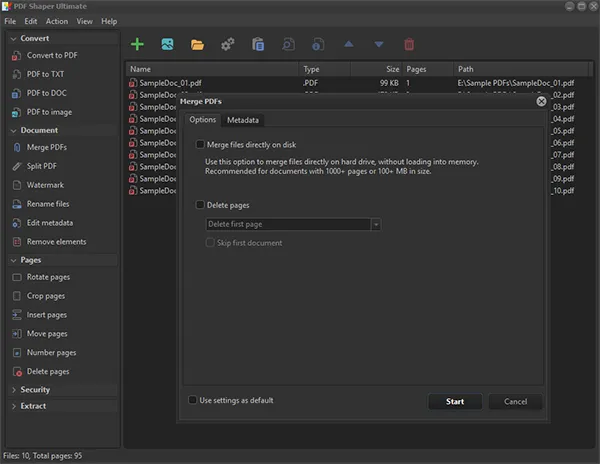This screenshot has width=600, height=464.
Task: Click the green Add files plus icon
Action: click(137, 44)
